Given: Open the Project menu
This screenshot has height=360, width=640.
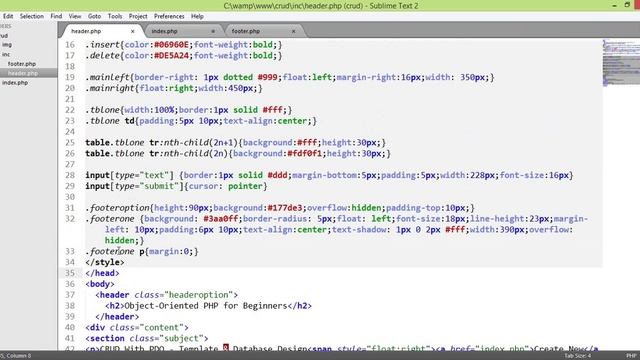Looking at the screenshot, I should [138, 16].
